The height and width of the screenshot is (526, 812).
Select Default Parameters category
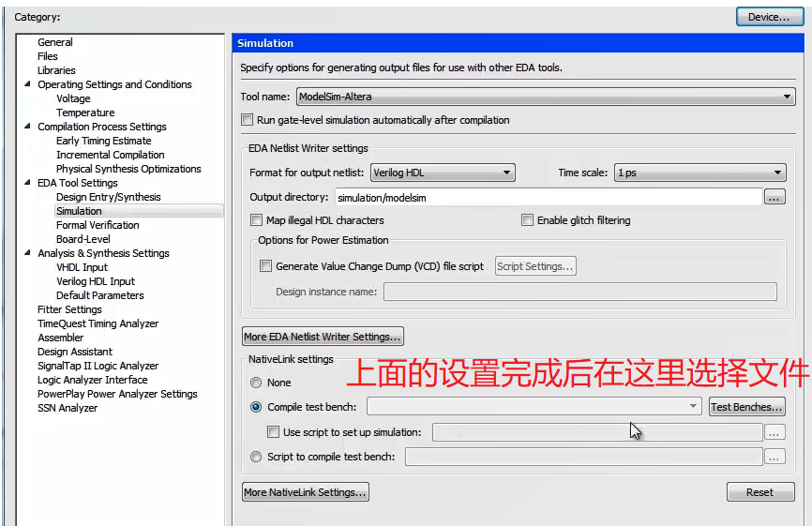tap(100, 295)
